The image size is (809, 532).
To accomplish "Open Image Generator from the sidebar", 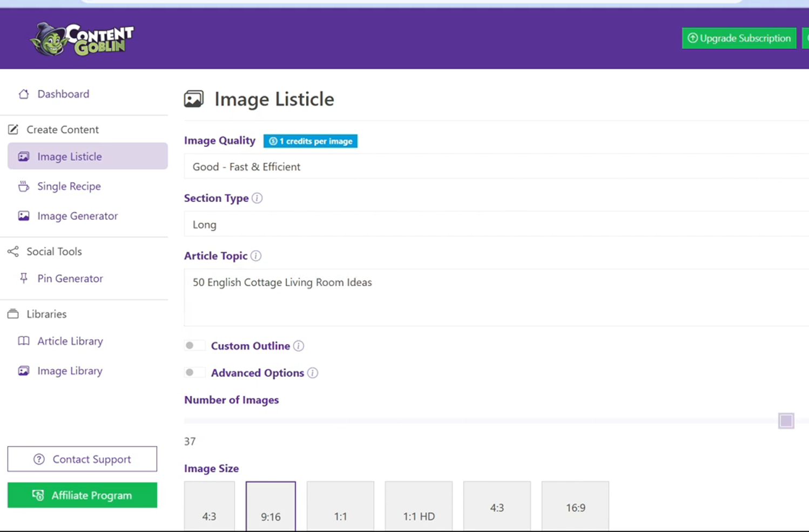I will pos(77,216).
